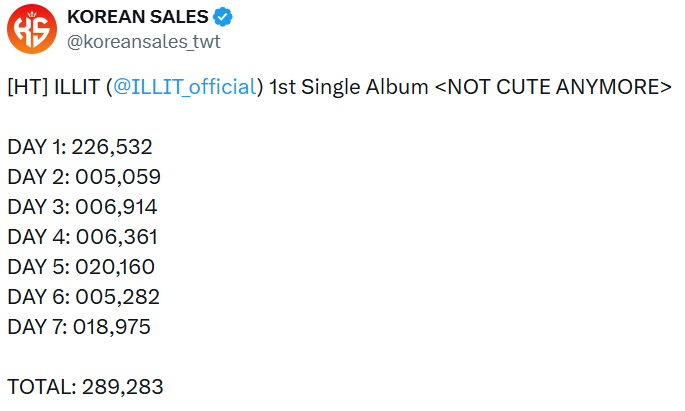This screenshot has width=685, height=411.
Task: Click the 226,532 sales figure
Action: (x=112, y=147)
